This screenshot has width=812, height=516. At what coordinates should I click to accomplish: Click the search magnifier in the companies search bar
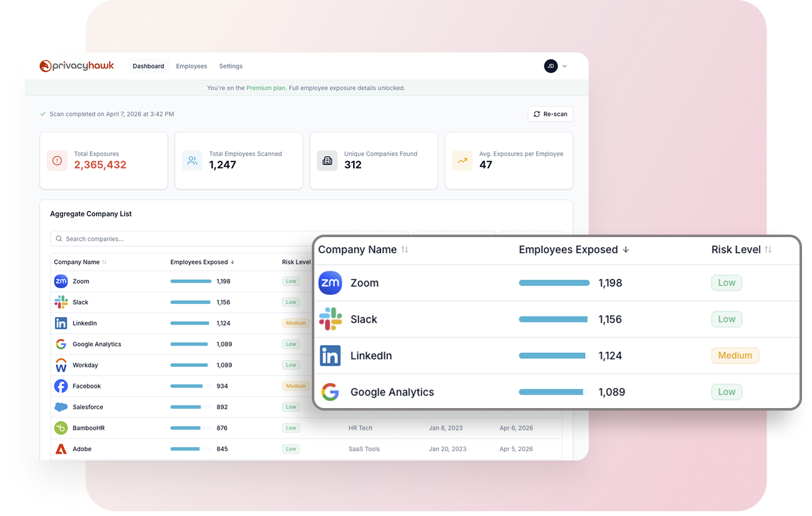(x=59, y=238)
